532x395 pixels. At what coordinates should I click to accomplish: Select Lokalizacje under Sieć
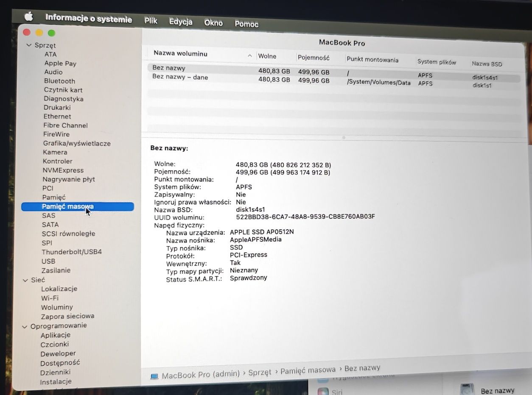(59, 289)
